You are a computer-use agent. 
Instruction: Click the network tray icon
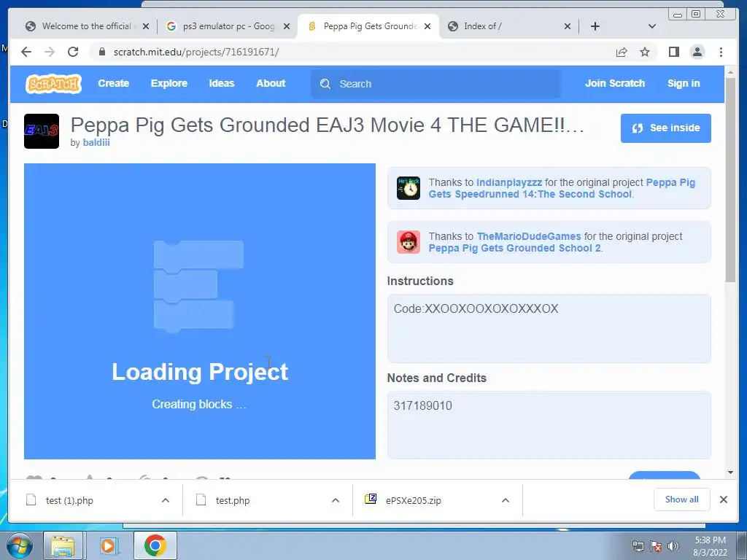[x=638, y=546]
